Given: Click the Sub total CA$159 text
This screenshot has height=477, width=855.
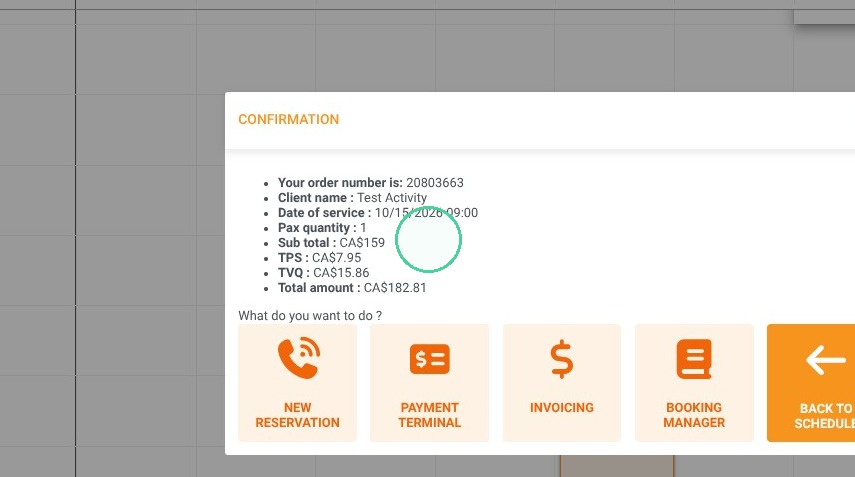Looking at the screenshot, I should (x=332, y=243).
